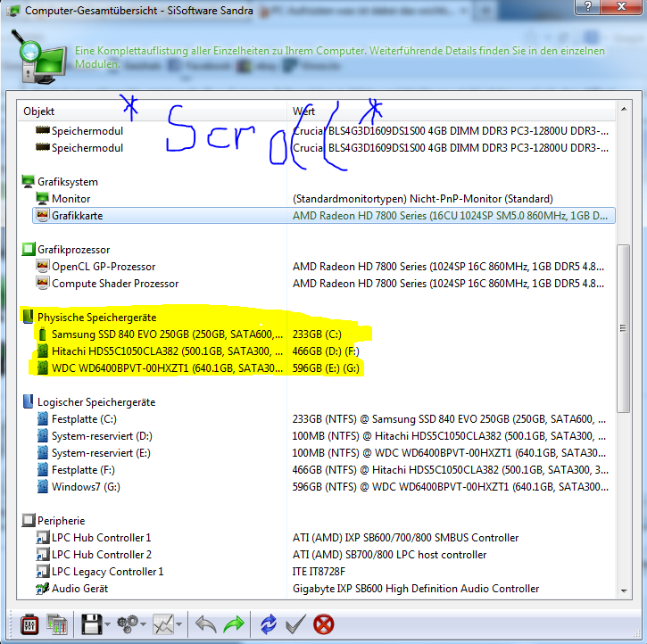Click the Wert column header
Viewport: 647px width, 644px height.
click(x=451, y=111)
